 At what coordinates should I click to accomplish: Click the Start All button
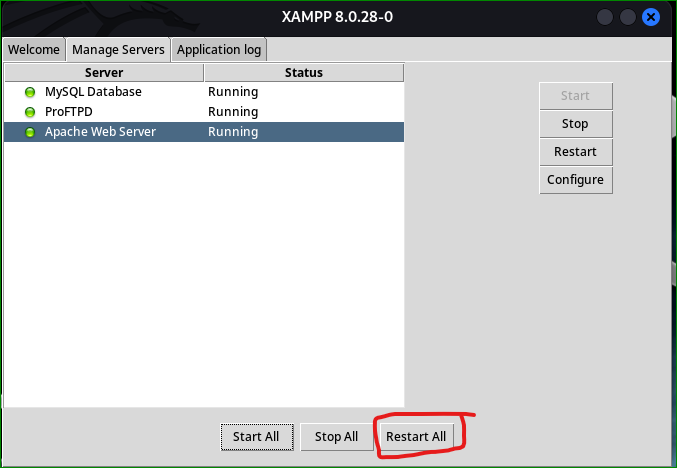point(256,437)
